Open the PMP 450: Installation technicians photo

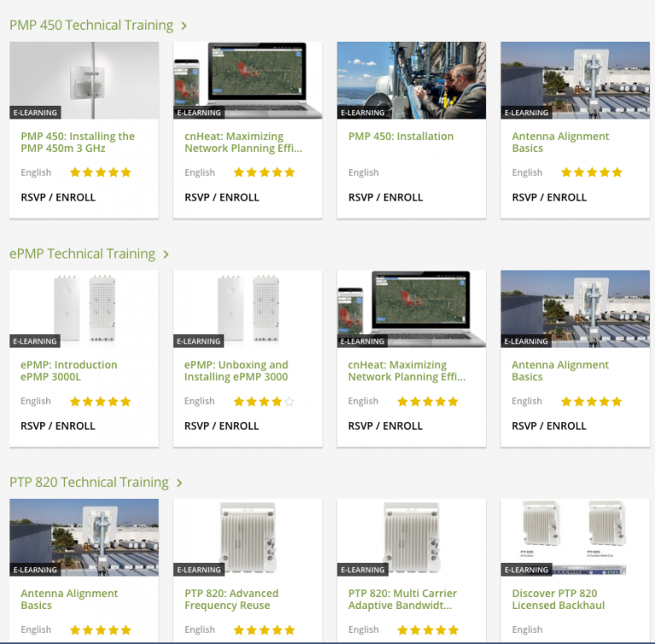(x=411, y=80)
